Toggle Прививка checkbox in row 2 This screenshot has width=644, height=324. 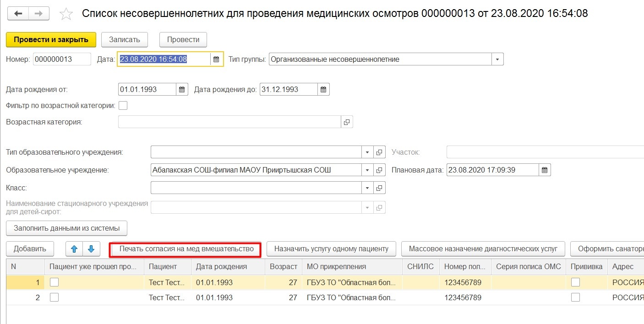(575, 297)
